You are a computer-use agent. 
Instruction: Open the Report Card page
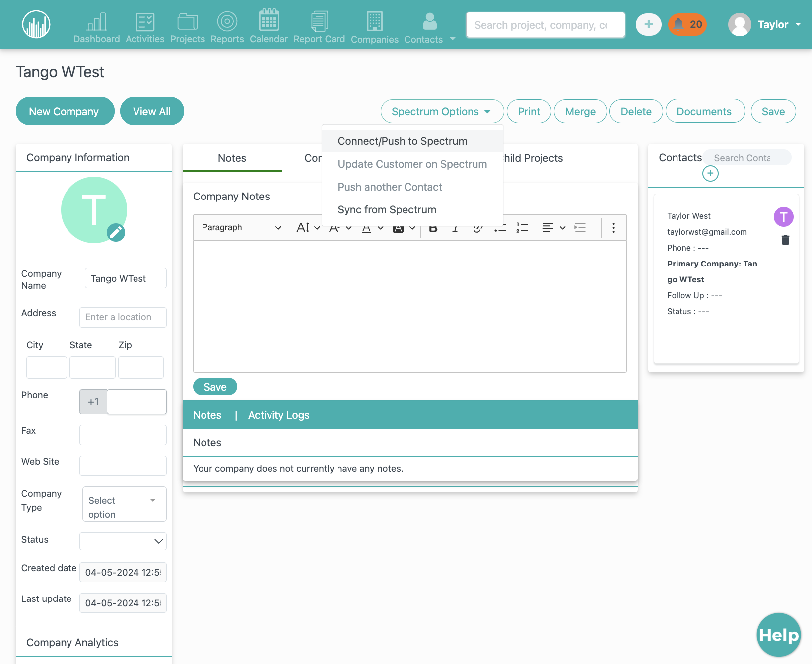click(319, 27)
